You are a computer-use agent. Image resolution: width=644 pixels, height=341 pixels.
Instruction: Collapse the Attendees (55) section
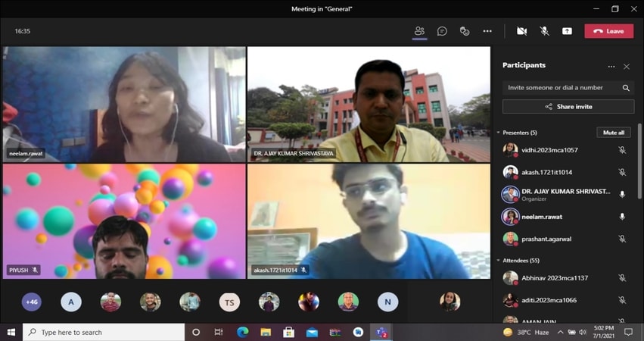point(499,260)
